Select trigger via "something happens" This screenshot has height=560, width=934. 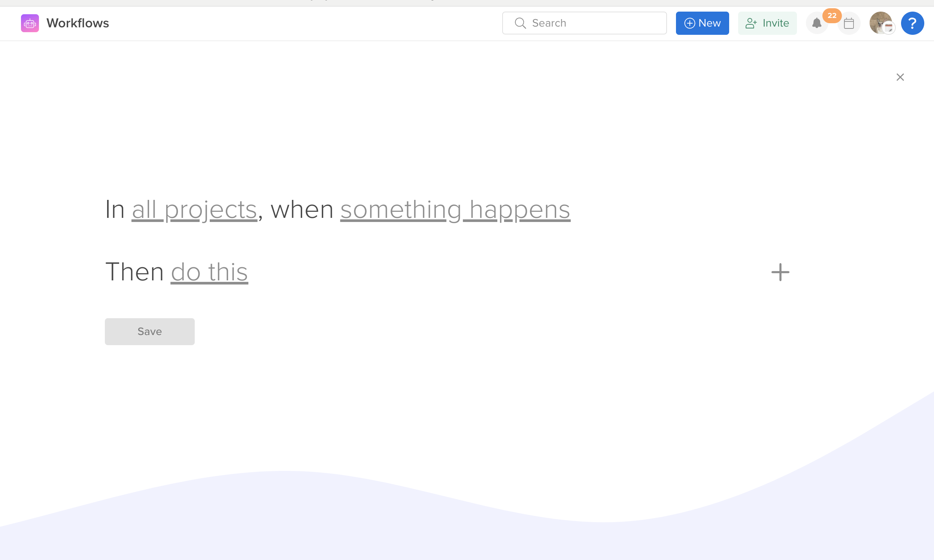tap(455, 209)
